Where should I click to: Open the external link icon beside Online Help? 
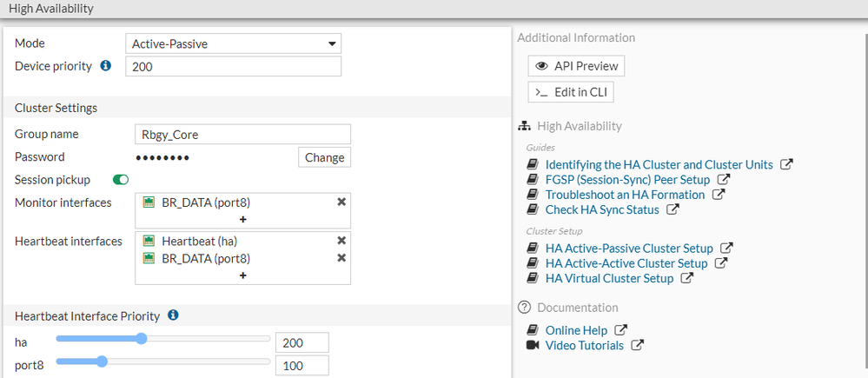coord(620,330)
